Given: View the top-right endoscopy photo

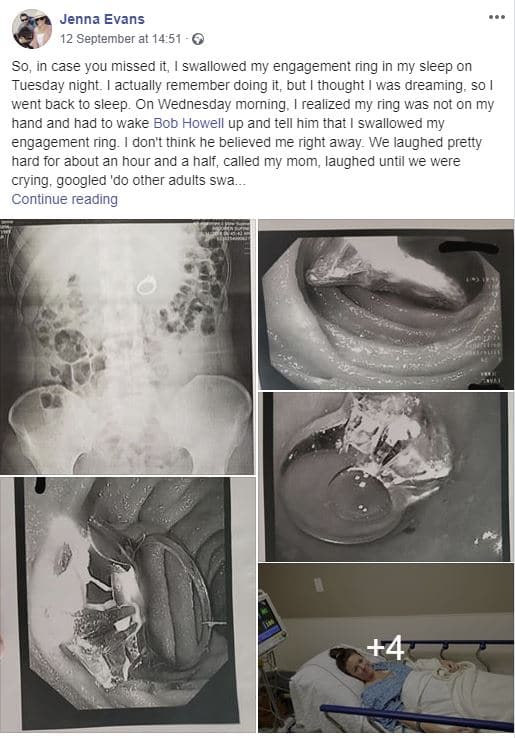Looking at the screenshot, I should pos(386,305).
